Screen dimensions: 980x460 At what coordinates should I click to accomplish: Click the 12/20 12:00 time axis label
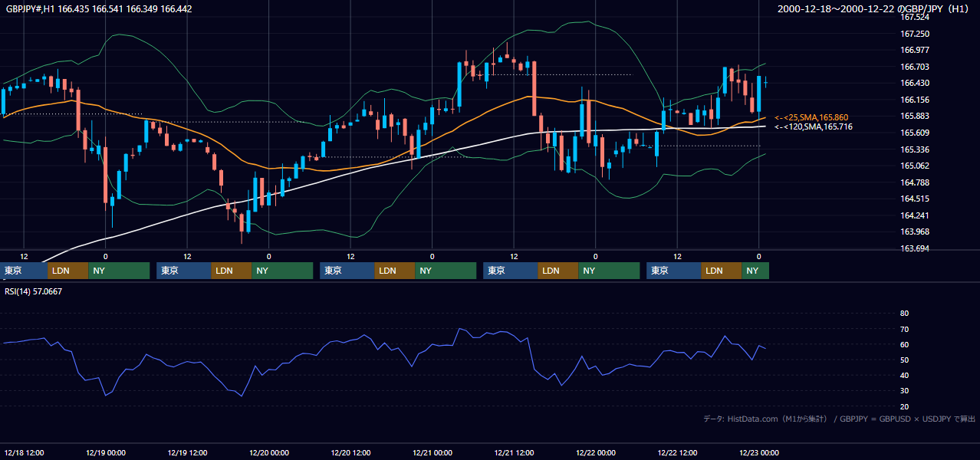click(350, 453)
